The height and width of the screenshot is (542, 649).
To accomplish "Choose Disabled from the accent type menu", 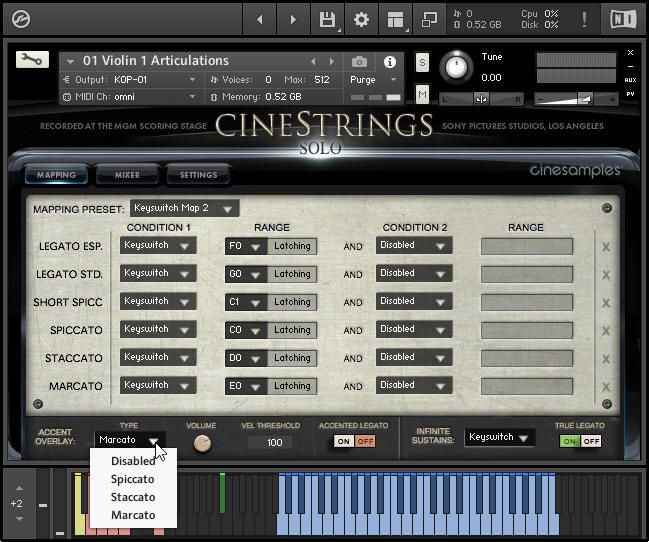I will [133, 461].
